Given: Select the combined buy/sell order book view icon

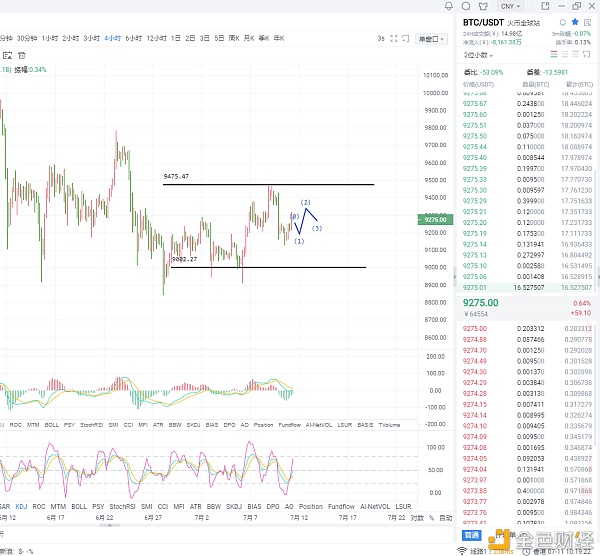Looking at the screenshot, I should click(x=554, y=55).
